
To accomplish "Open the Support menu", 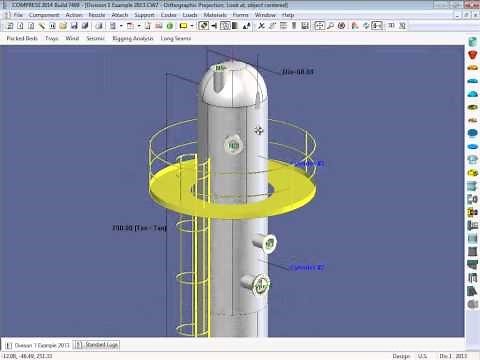I will (x=144, y=15).
